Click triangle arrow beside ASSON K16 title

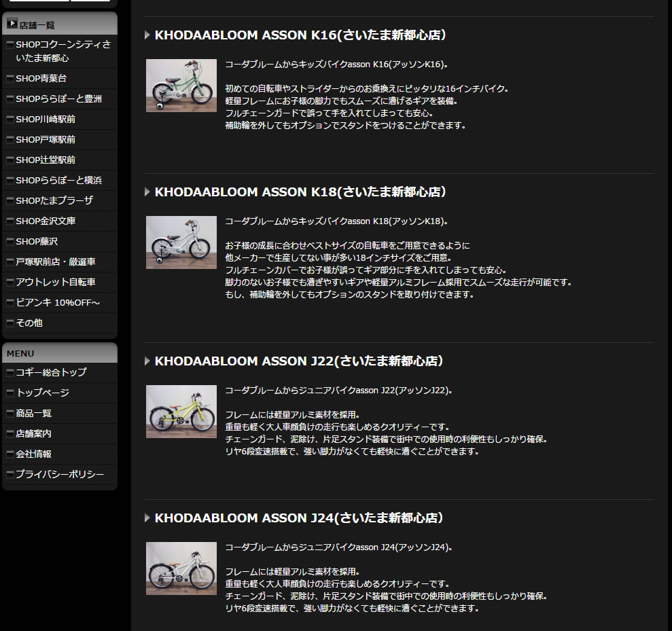click(x=147, y=35)
